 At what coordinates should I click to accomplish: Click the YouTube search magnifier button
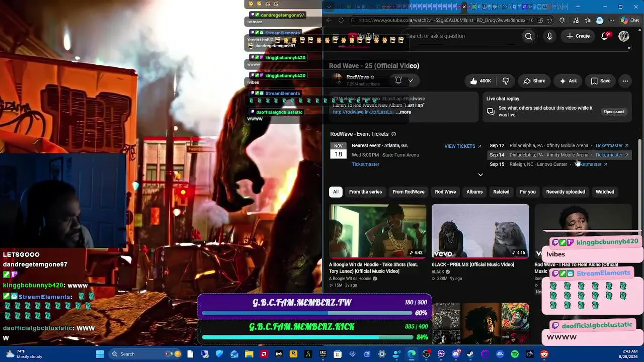(528, 36)
